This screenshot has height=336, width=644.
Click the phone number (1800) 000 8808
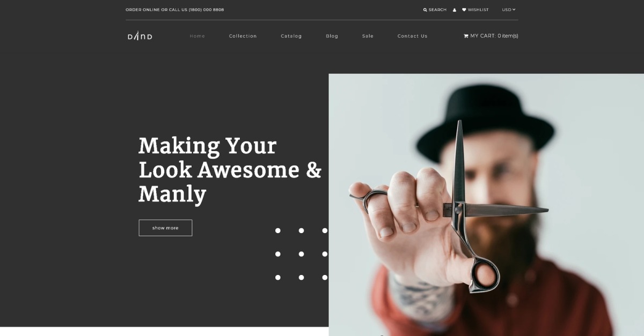(206, 10)
